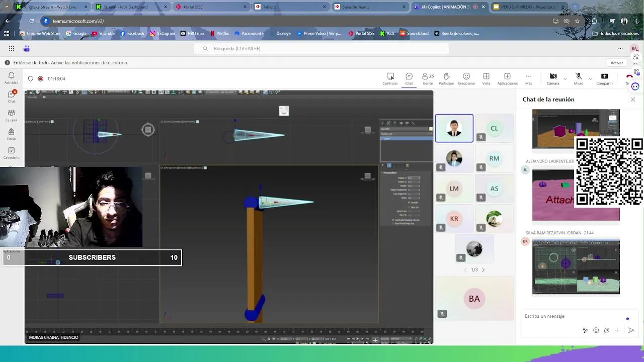Open the emoji picker in chat
Screen dimensions: 644x362
click(x=596, y=330)
